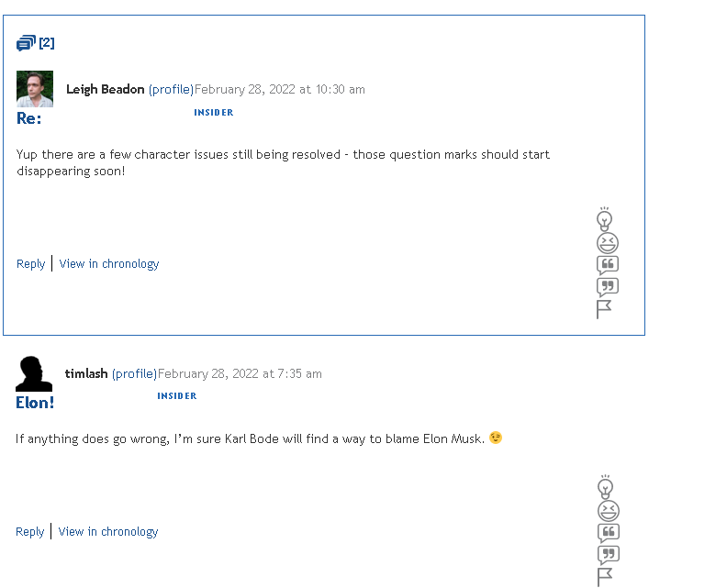The image size is (727, 588).
Task: Click timlash's silhouette avatar
Action: pos(34,373)
